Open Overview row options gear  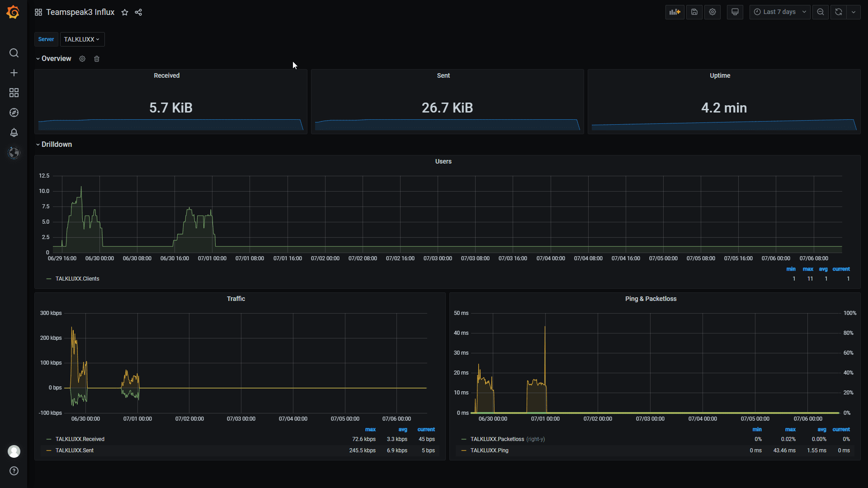pos(82,59)
